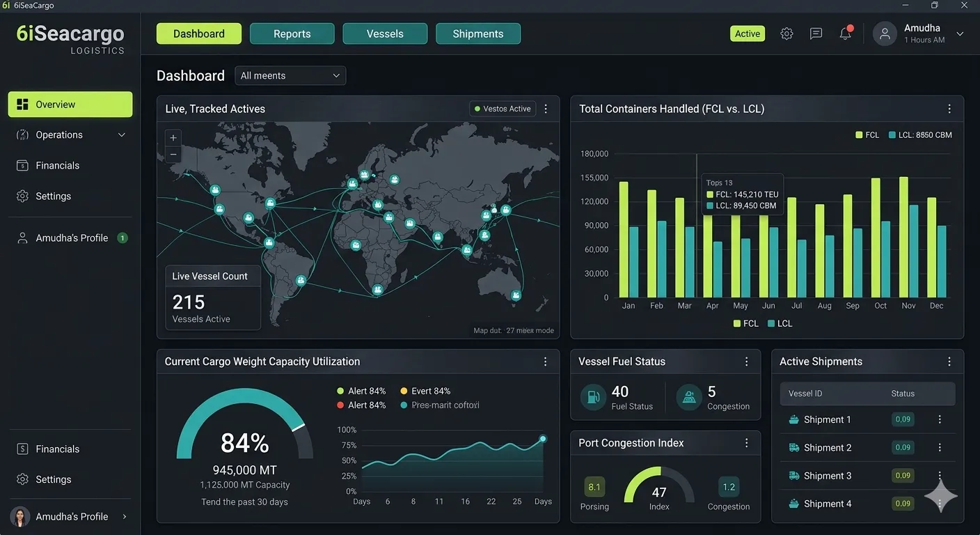Toggle the Vestos Active filter
Image resolution: width=980 pixels, height=535 pixels.
click(x=503, y=109)
